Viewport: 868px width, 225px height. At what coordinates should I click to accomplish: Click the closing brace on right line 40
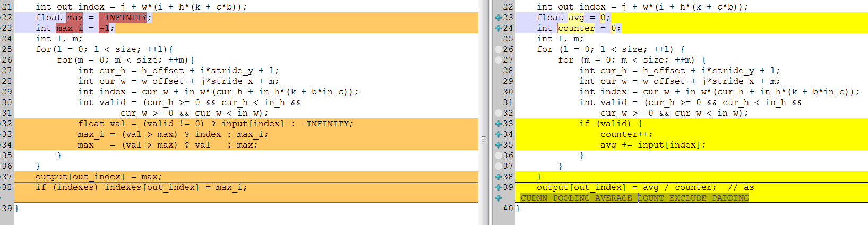[518, 209]
